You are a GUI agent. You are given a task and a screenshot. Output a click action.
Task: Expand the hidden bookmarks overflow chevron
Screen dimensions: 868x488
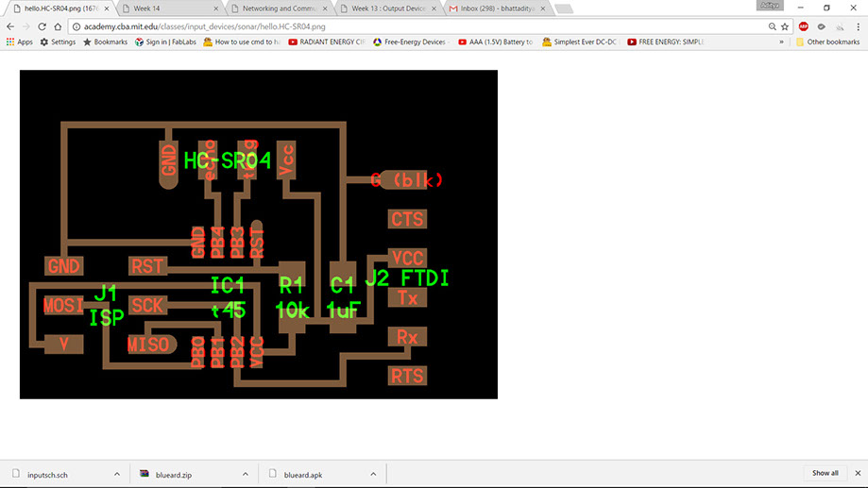[x=781, y=42]
